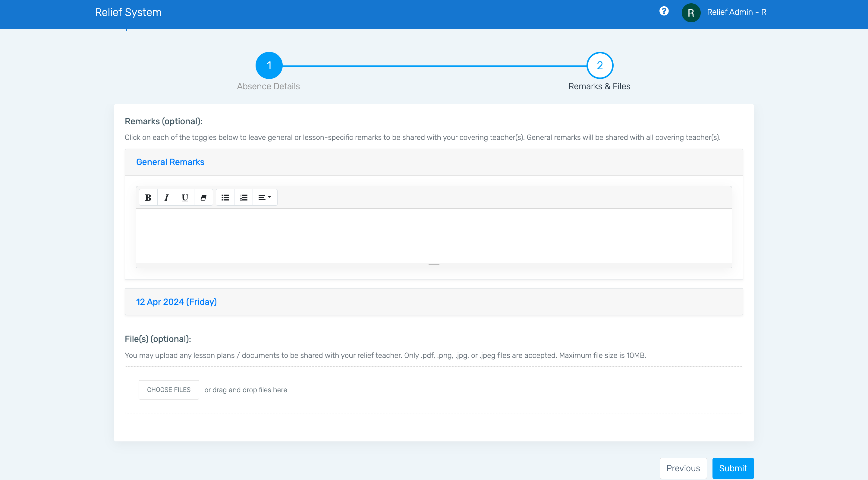Viewport: 868px width, 480px height.
Task: Click the Strikethrough formatting icon
Action: pyautogui.click(x=203, y=197)
